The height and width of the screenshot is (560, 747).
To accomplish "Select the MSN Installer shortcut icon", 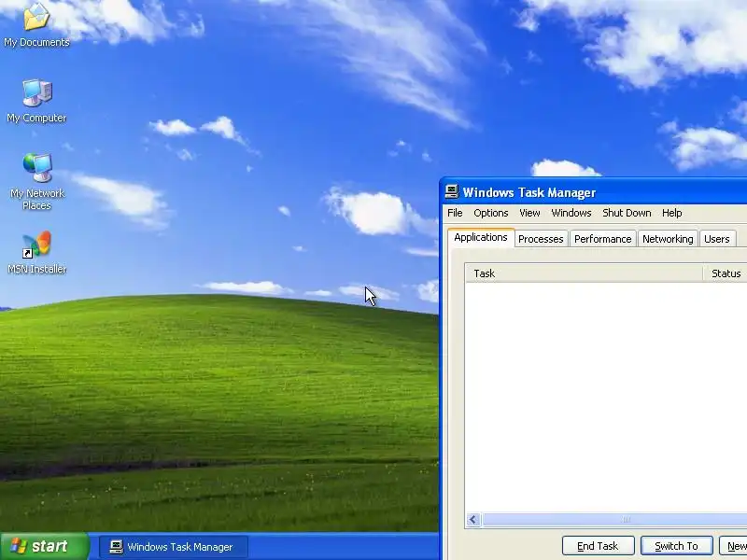I will coord(36,253).
